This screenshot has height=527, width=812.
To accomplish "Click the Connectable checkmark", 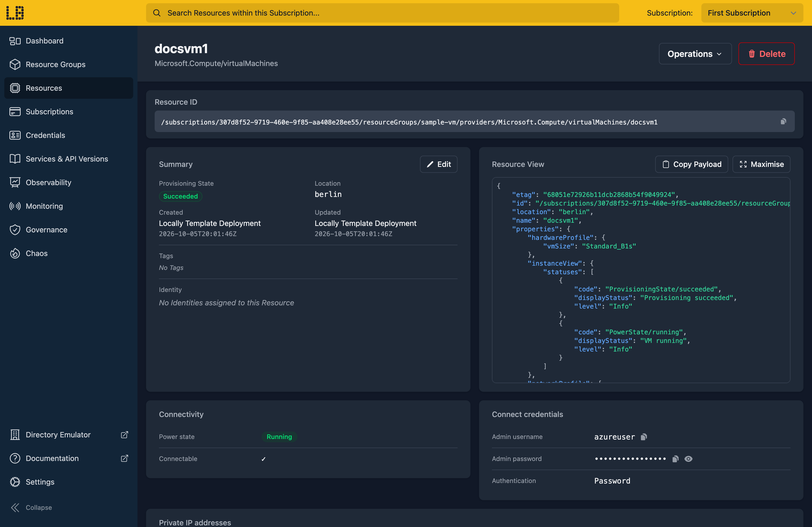I will point(263,459).
